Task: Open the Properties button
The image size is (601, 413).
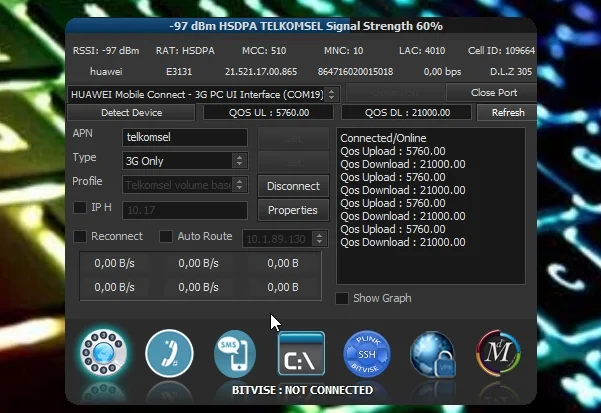Action: coord(293,210)
